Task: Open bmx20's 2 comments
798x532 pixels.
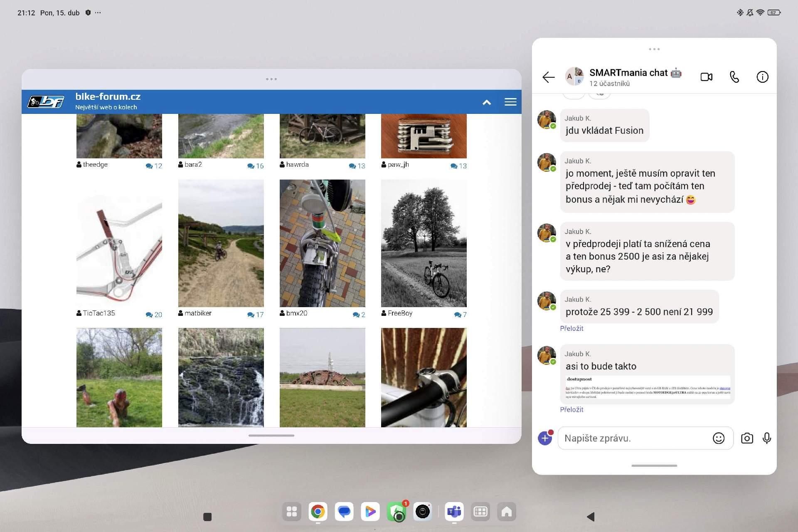Action: 359,315
